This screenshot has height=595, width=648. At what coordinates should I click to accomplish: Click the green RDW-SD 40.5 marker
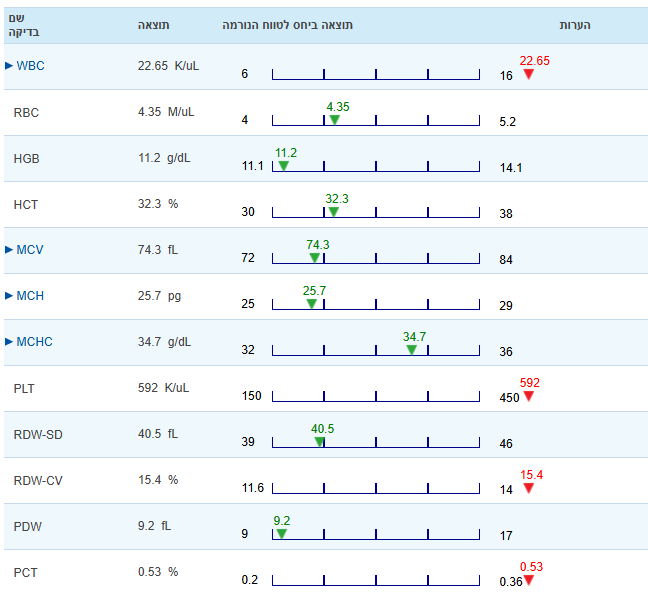(x=319, y=442)
